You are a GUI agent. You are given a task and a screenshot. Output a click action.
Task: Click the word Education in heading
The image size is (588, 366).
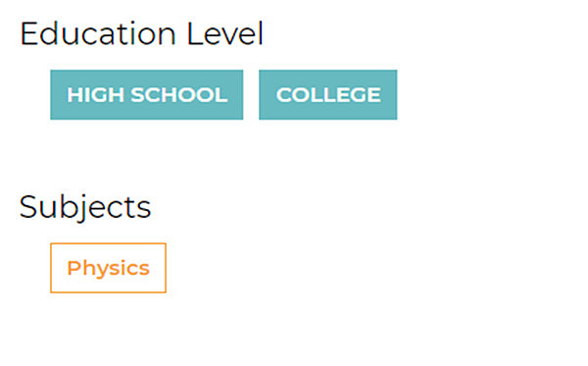[x=98, y=33]
